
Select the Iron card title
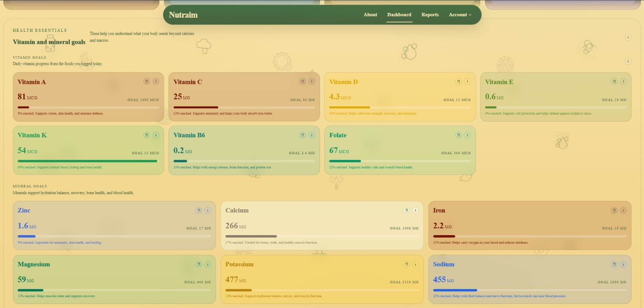(439, 210)
